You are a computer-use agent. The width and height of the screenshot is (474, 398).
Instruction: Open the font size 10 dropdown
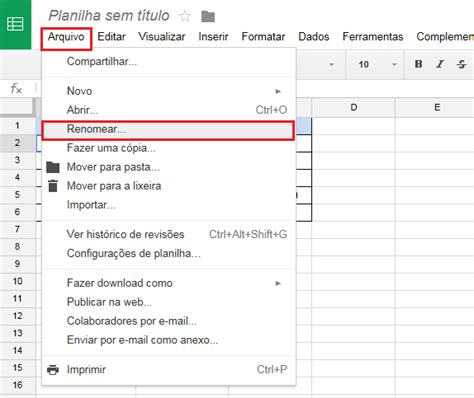pyautogui.click(x=377, y=64)
